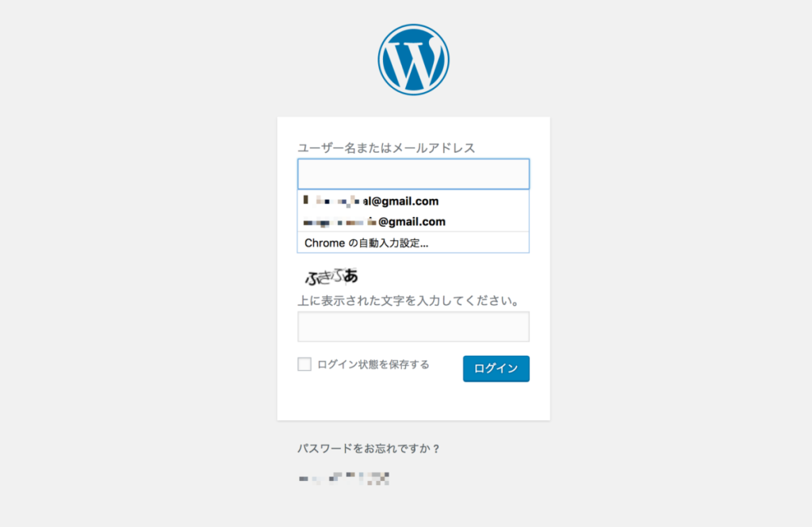812x527 pixels.
Task: Click the pixelated prefix of the first email suggestion
Action: pos(331,200)
